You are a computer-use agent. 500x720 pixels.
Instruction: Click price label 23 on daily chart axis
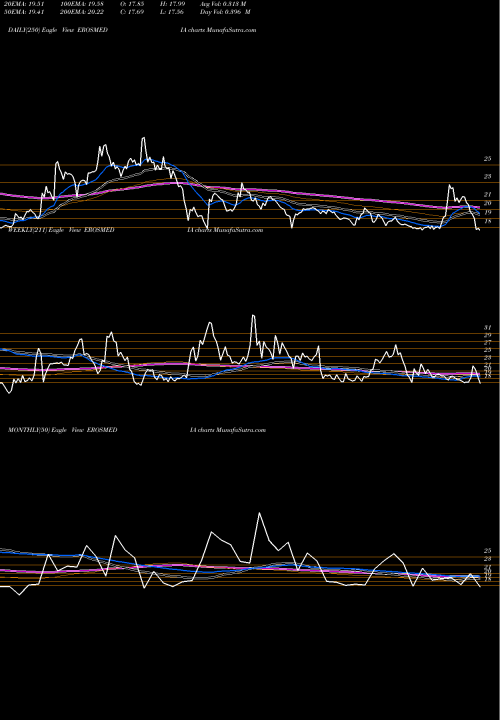[487, 176]
